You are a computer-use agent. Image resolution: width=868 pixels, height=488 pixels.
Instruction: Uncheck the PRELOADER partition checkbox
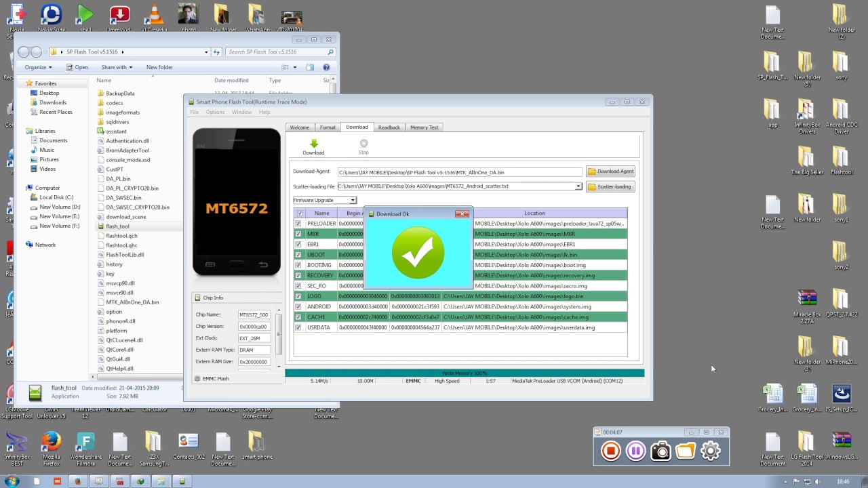click(298, 224)
